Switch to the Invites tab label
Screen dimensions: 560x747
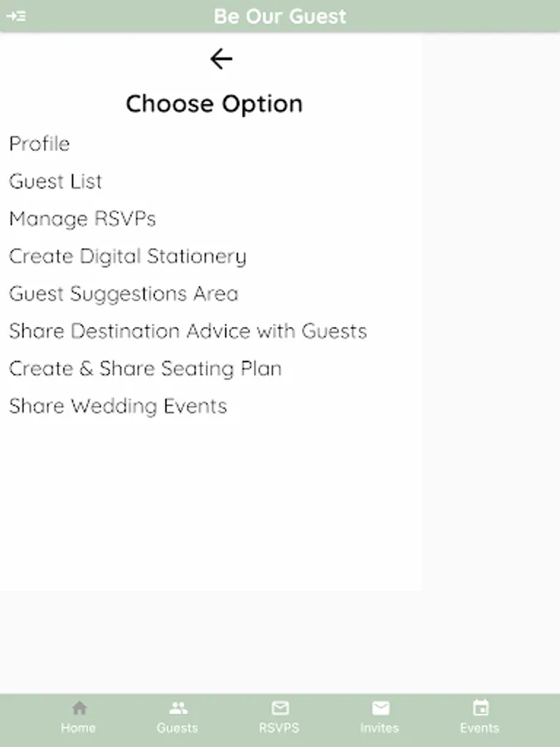pos(379,728)
